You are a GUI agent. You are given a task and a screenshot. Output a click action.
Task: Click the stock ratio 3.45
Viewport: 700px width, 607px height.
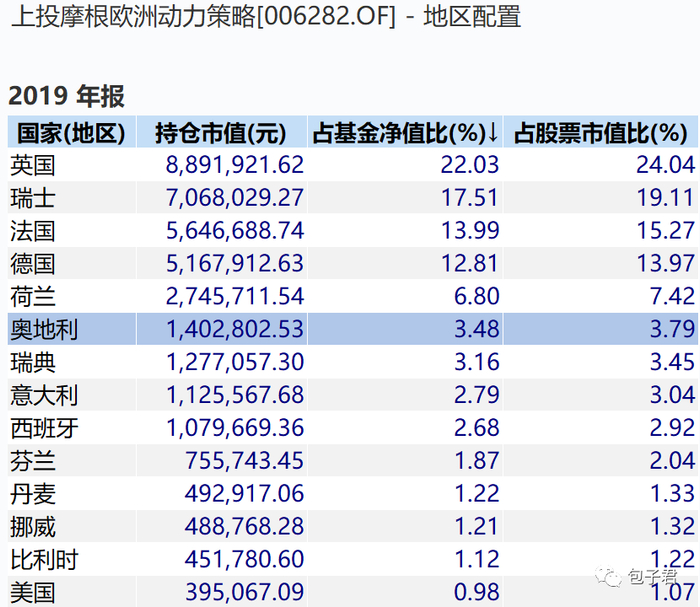point(672,362)
